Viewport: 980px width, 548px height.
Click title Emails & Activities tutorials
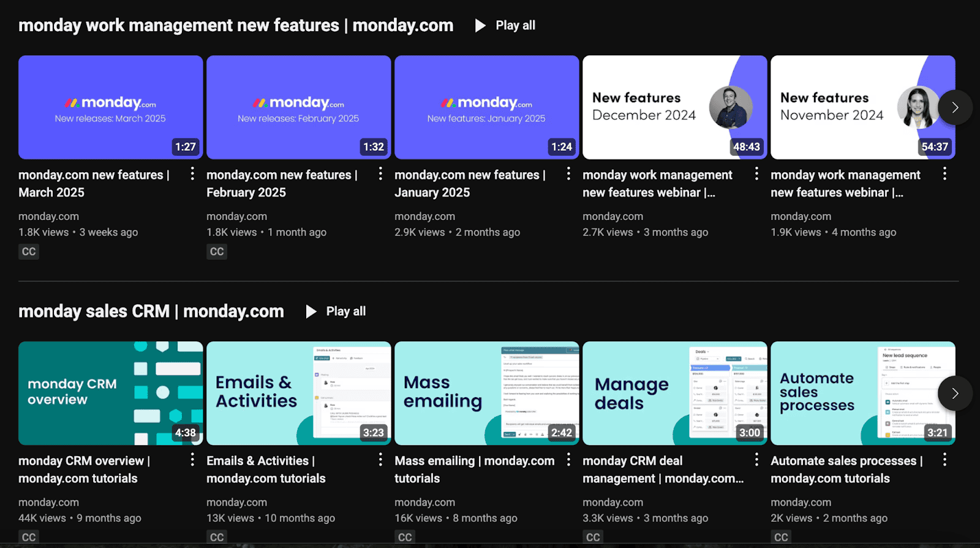click(266, 470)
